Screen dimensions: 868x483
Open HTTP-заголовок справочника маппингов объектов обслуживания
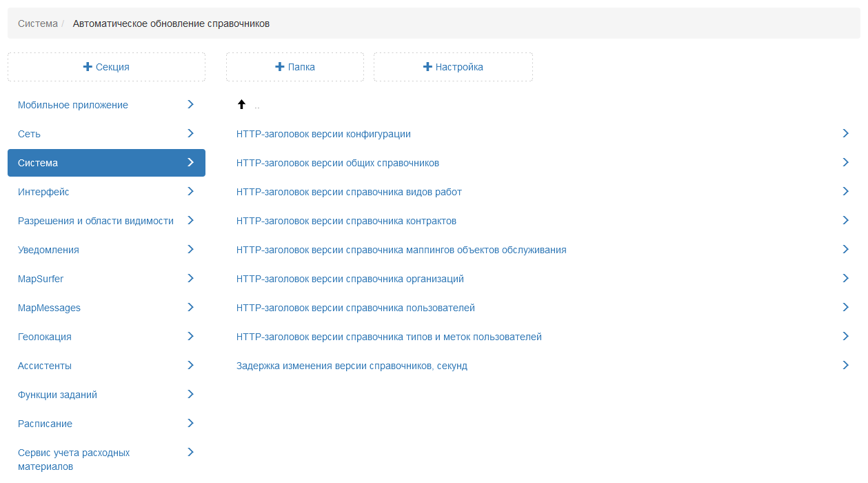pyautogui.click(x=401, y=250)
